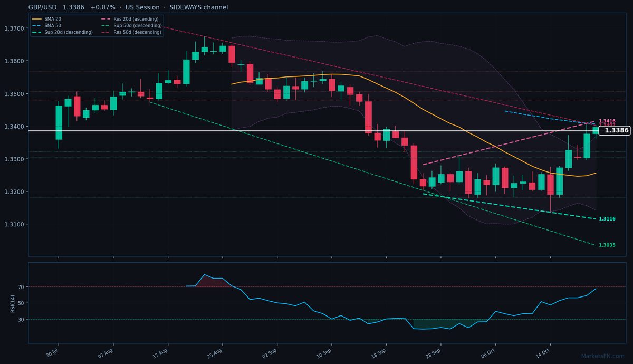Image resolution: width=633 pixels, height=364 pixels.
Task: Click the SIDEWAYS channel label
Action: click(199, 7)
